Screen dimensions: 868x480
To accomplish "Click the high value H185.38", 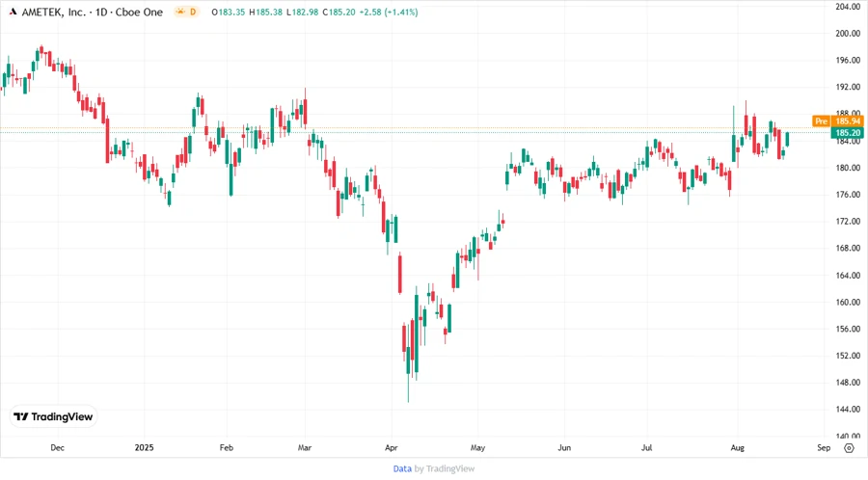I will 265,12.
